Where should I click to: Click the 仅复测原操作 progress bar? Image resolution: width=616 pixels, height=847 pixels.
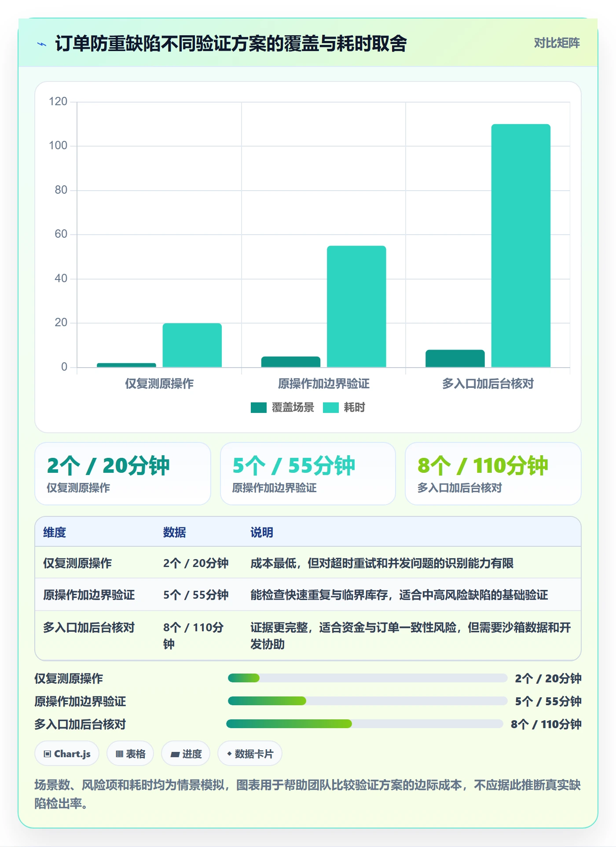(367, 678)
